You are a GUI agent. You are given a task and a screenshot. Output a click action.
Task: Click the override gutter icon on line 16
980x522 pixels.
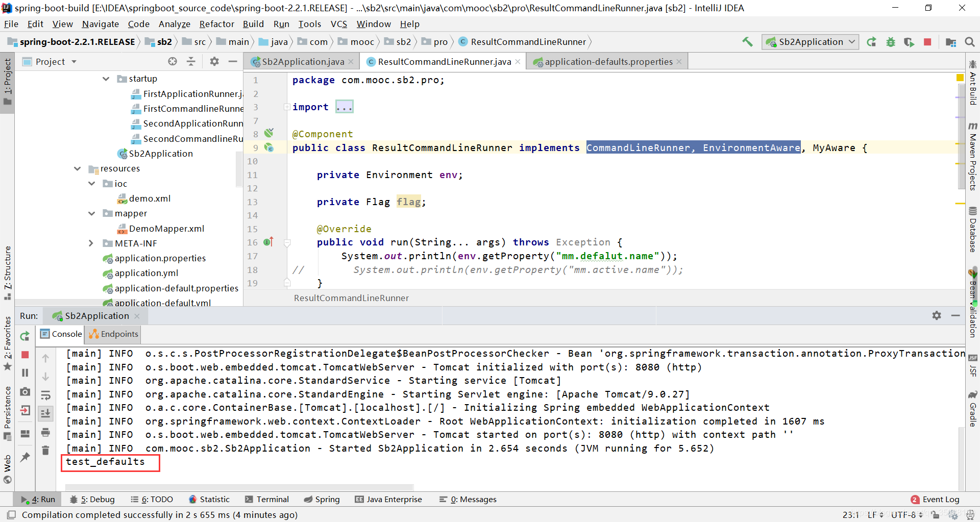268,242
